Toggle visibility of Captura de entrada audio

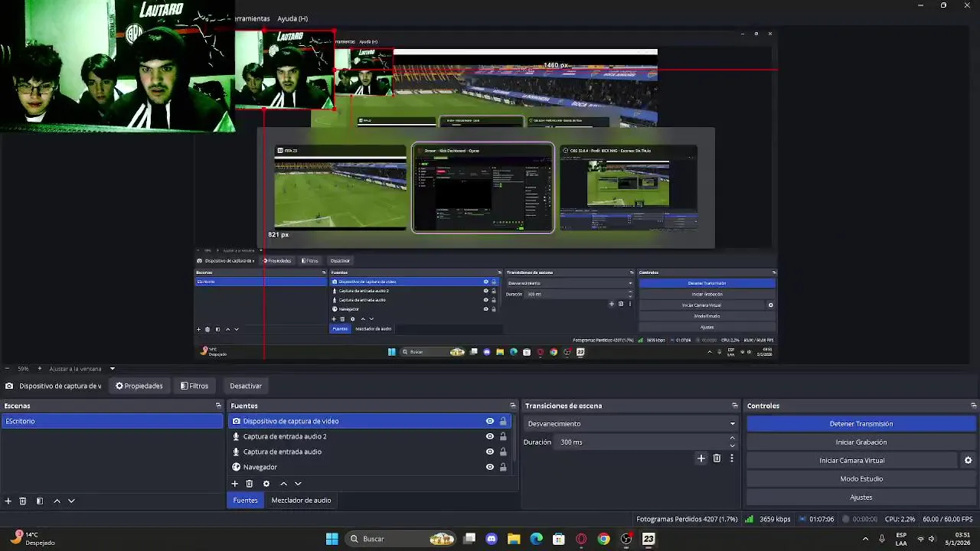[490, 452]
